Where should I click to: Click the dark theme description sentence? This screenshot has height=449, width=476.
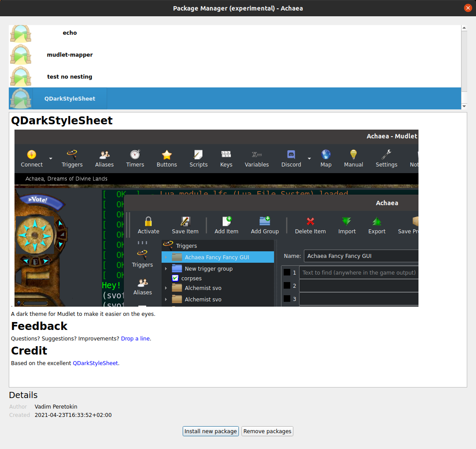coord(83,314)
